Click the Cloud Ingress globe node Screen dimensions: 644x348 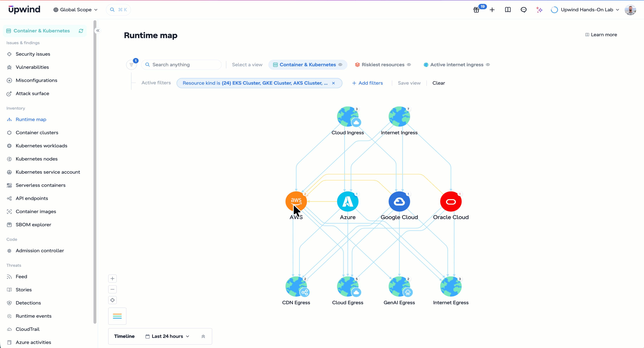point(348,117)
